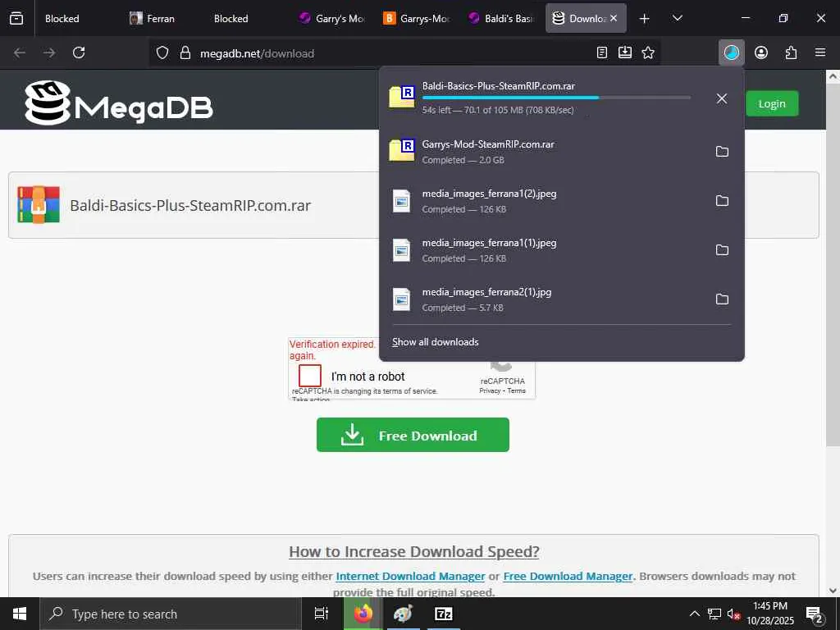The image size is (840, 630).
Task: Click Show all downloads
Action: click(x=435, y=342)
